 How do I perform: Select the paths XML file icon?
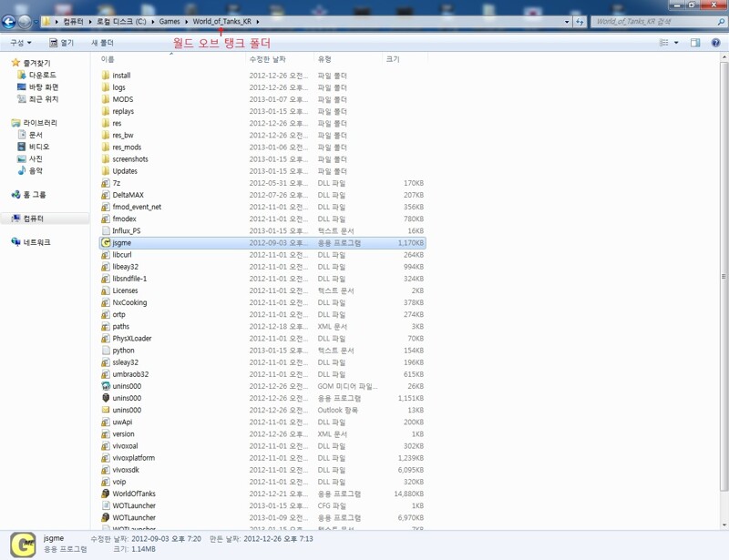106,326
